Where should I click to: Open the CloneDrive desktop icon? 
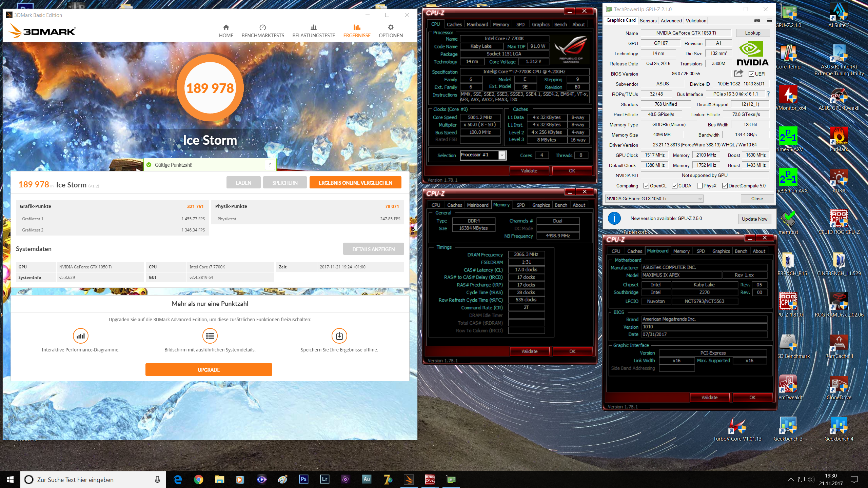click(x=839, y=388)
